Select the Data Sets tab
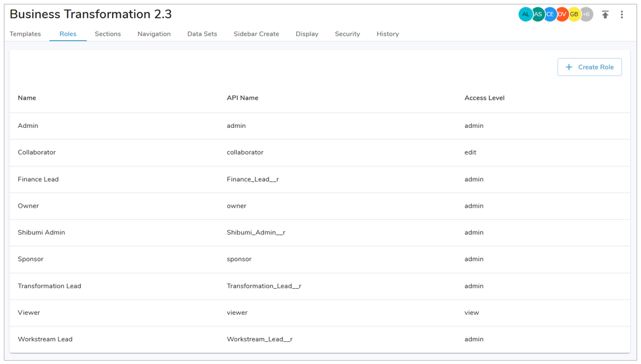 (202, 34)
